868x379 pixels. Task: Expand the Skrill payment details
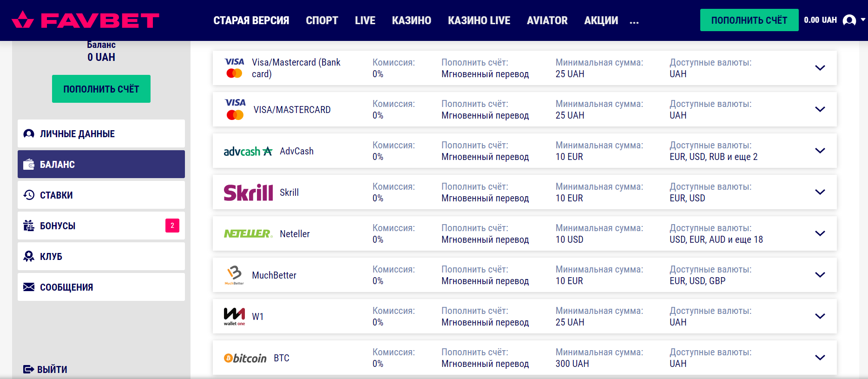[x=820, y=192]
